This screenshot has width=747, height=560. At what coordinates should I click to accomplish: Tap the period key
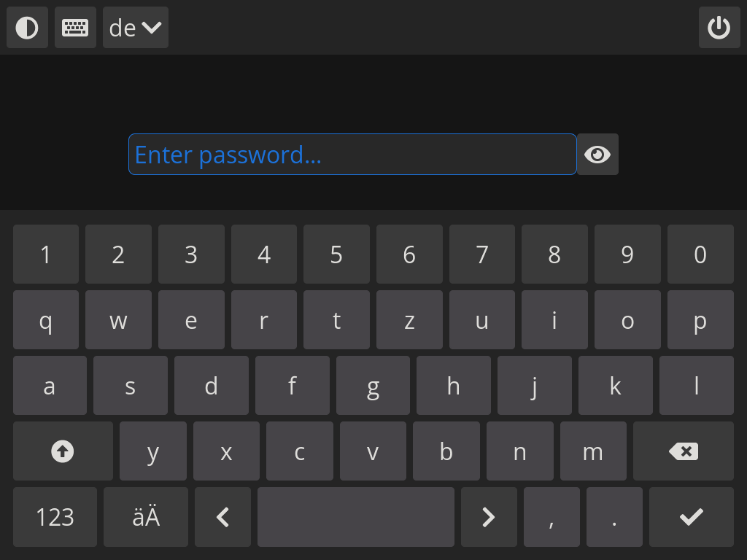pyautogui.click(x=614, y=517)
